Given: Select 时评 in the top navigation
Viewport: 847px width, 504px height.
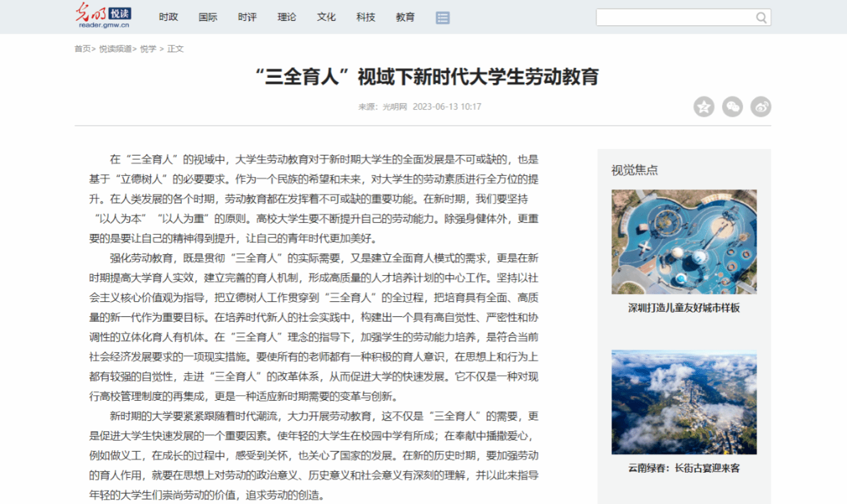Looking at the screenshot, I should 247,17.
